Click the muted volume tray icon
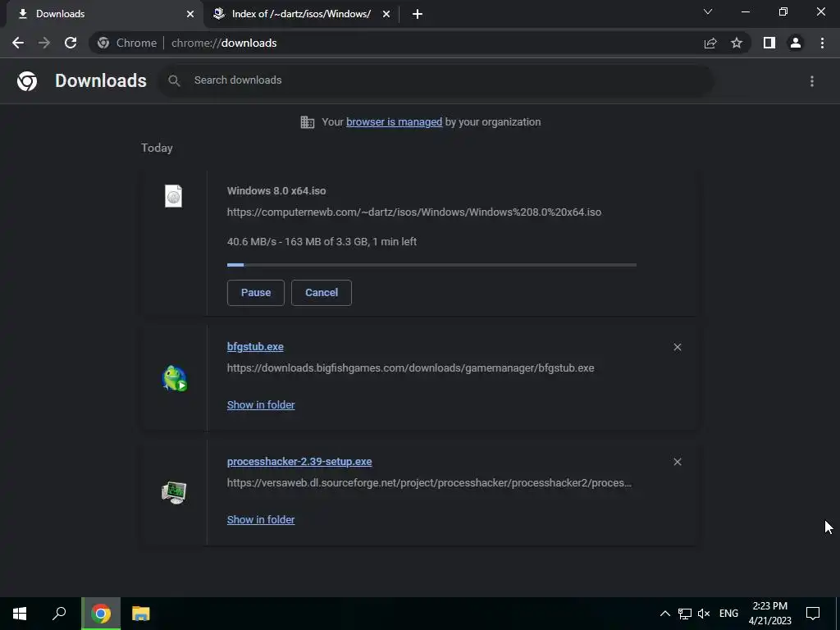Screen dimensions: 840x630 coord(704,614)
